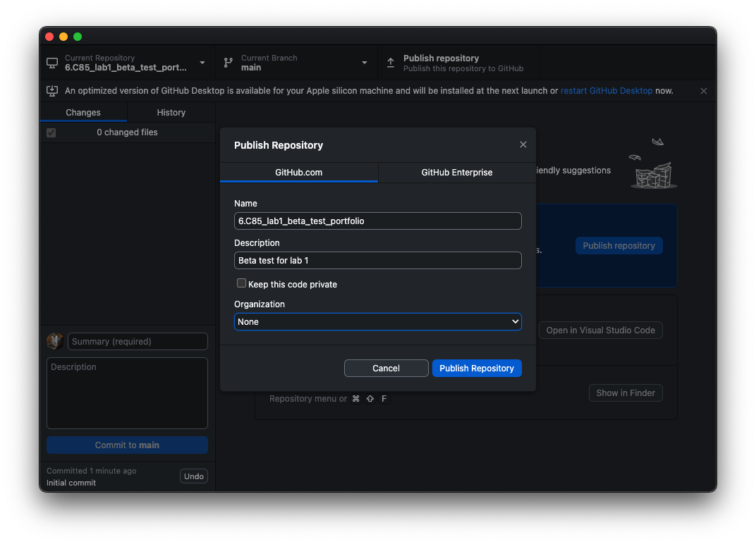This screenshot has width=756, height=544.
Task: Click the Current Repository monitor icon
Action: point(52,63)
